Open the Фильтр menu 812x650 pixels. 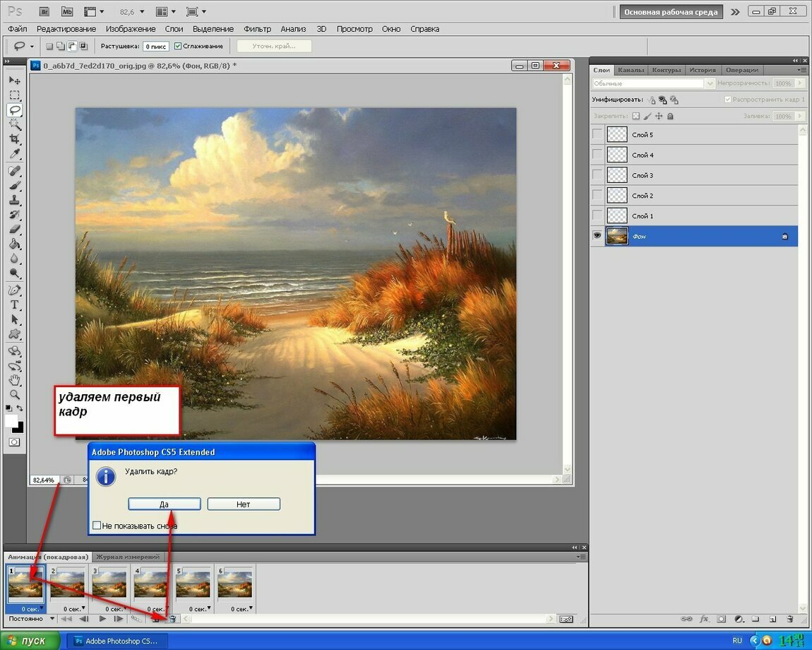pyautogui.click(x=258, y=29)
